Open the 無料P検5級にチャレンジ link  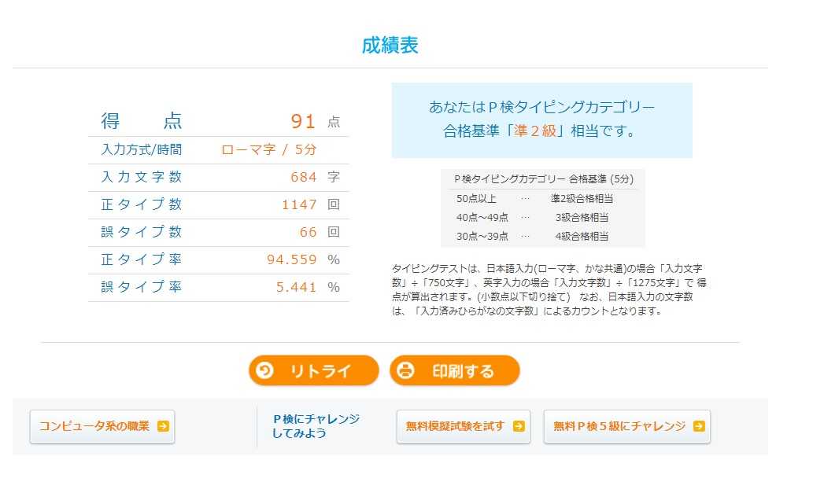click(626, 426)
